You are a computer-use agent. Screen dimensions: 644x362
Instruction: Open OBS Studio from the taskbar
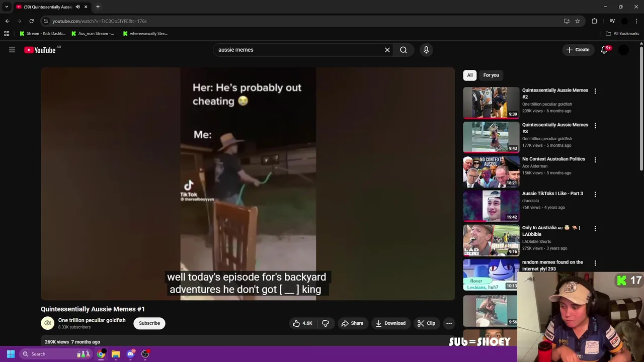point(145,354)
